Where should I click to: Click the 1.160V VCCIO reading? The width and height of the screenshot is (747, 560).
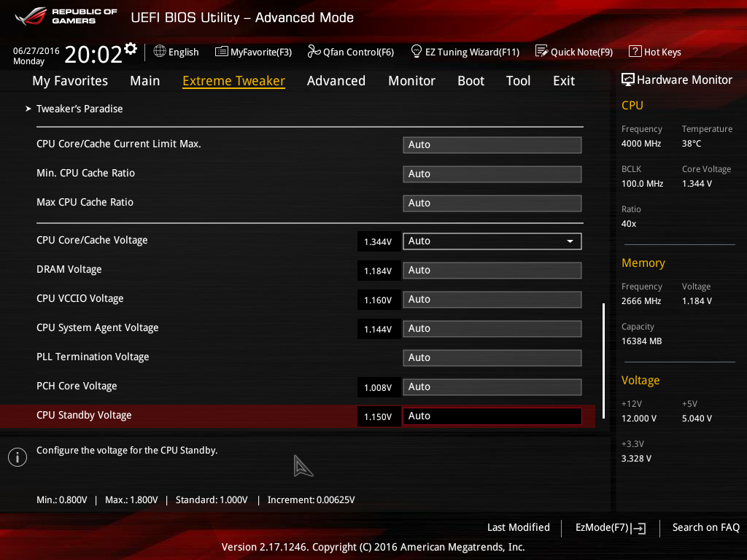click(x=379, y=300)
